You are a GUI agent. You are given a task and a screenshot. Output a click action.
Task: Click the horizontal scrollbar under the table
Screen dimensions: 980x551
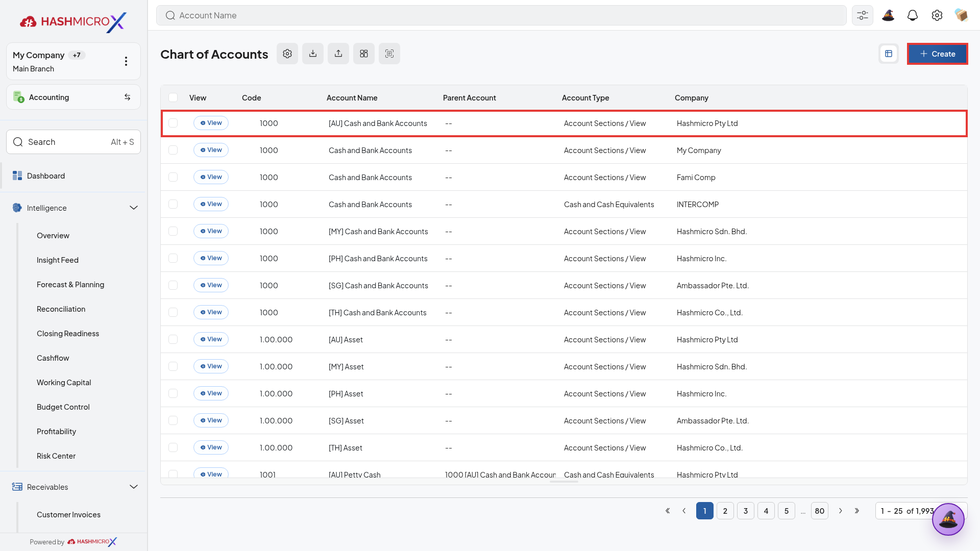click(x=564, y=481)
